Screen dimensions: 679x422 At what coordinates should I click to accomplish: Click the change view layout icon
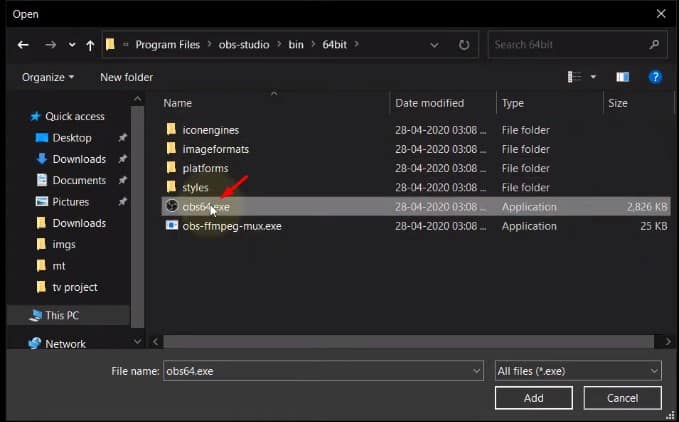(574, 77)
